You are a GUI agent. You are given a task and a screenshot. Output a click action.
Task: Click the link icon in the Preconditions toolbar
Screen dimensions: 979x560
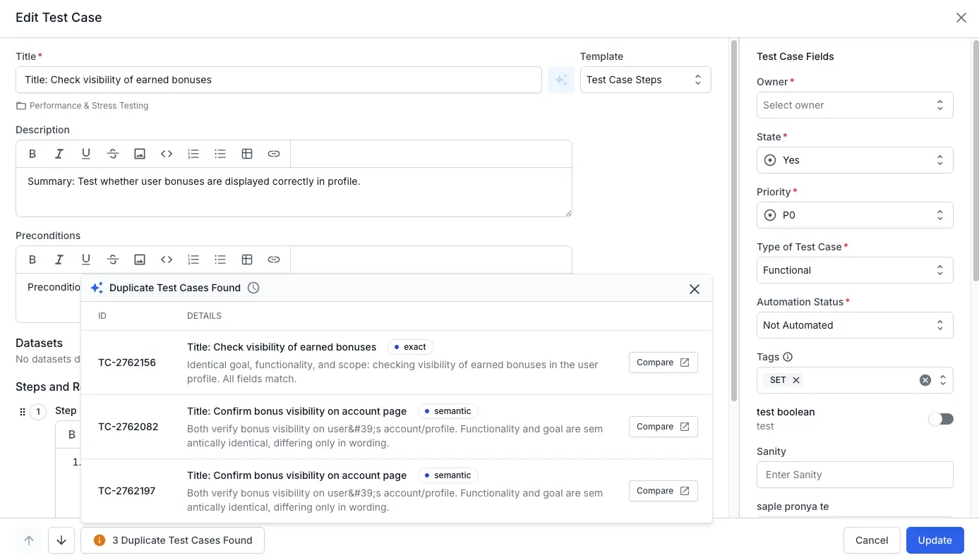(x=274, y=259)
